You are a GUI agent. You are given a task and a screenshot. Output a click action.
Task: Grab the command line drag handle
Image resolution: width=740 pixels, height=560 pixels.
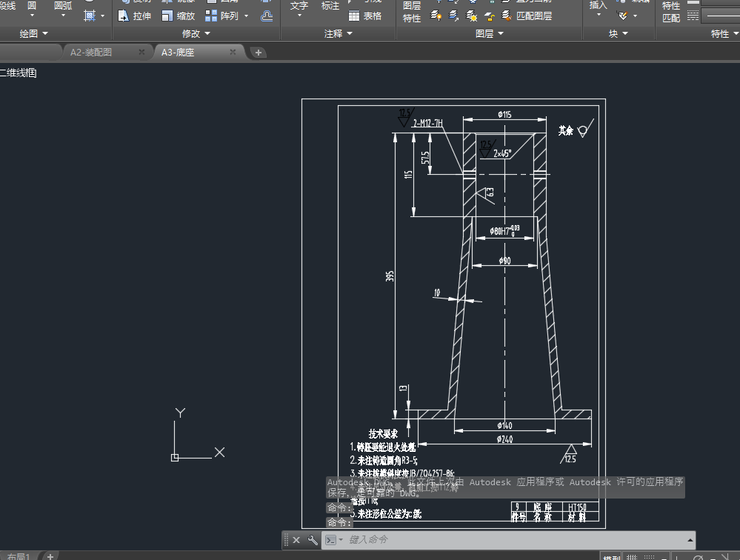coord(286,540)
